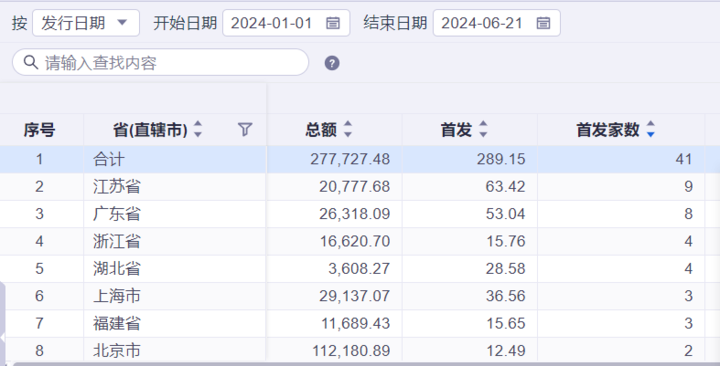
Task: Click the 首发家数 total 41
Action: 684,159
